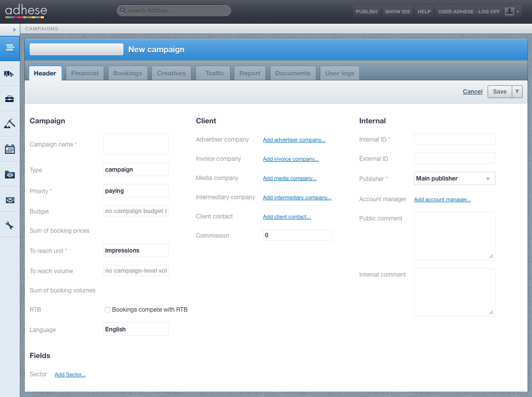532x397 pixels.
Task: Click the wrench settings sidebar icon
Action: pos(9,226)
